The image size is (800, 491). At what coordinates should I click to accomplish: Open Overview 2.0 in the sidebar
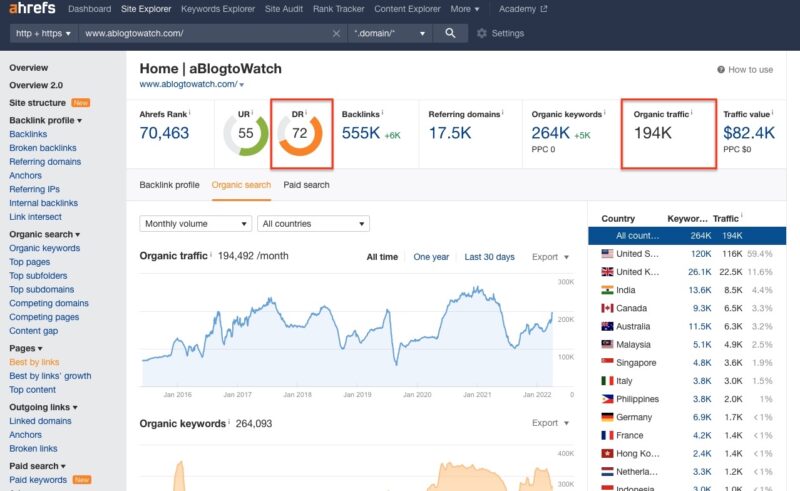pyautogui.click(x=36, y=85)
